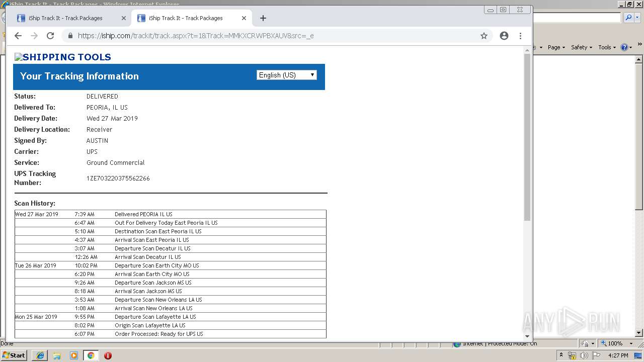
Task: Click the 'Mon 25 Mar 2019' date cell
Action: click(36, 317)
